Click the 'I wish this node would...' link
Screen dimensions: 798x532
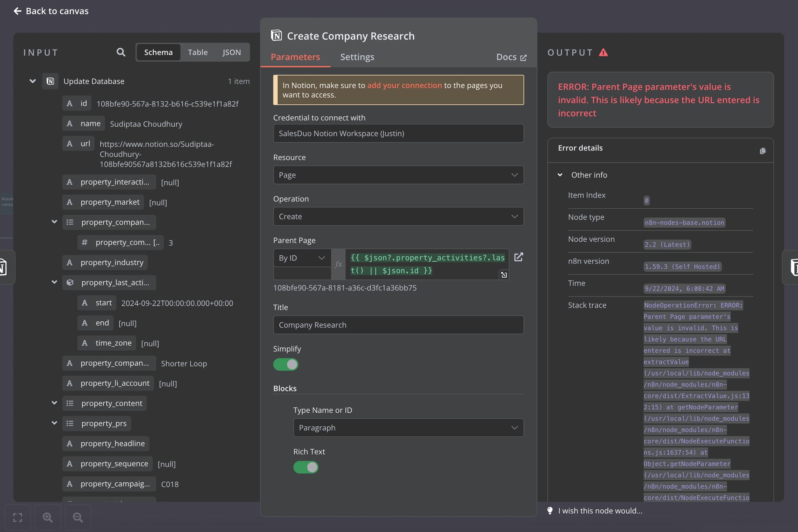tap(600, 511)
